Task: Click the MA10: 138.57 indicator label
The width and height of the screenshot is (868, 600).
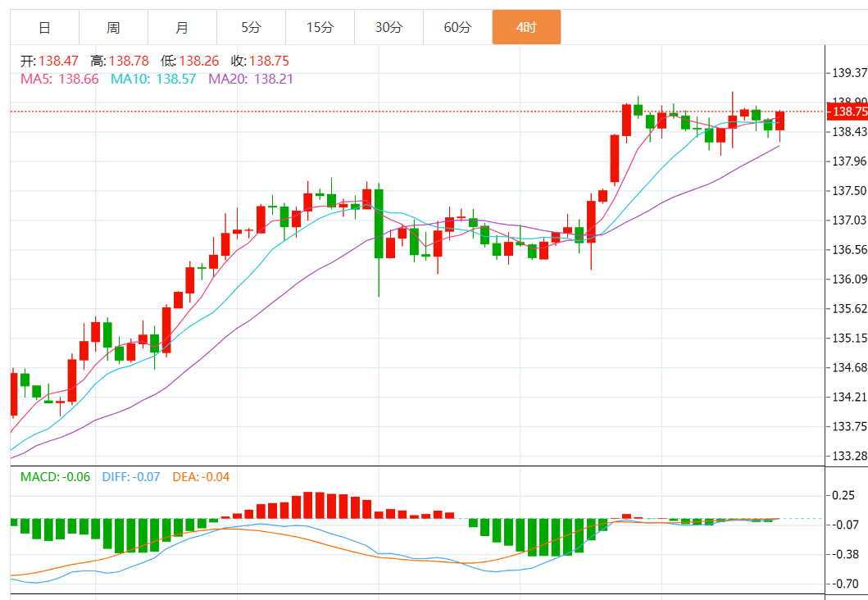Action: pos(153,79)
